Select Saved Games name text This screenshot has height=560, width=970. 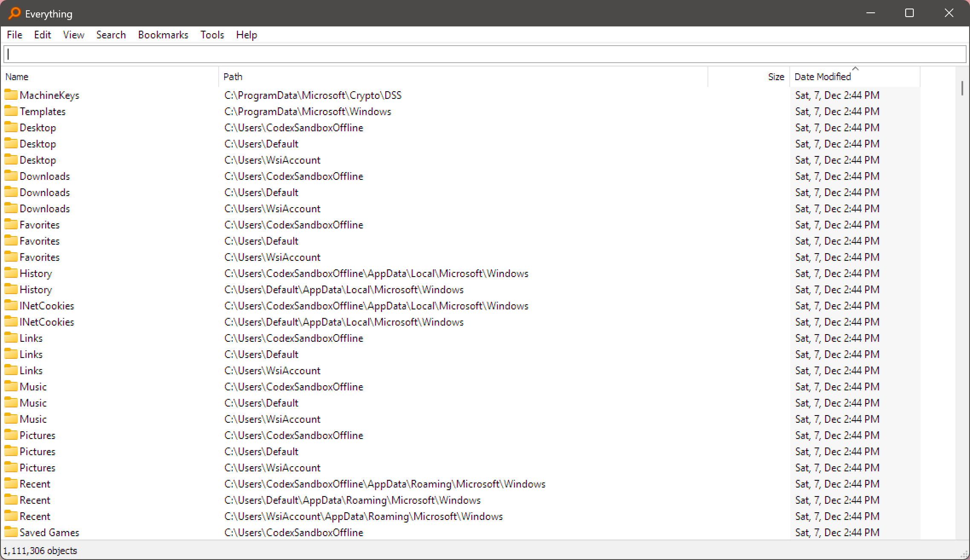pyautogui.click(x=49, y=533)
